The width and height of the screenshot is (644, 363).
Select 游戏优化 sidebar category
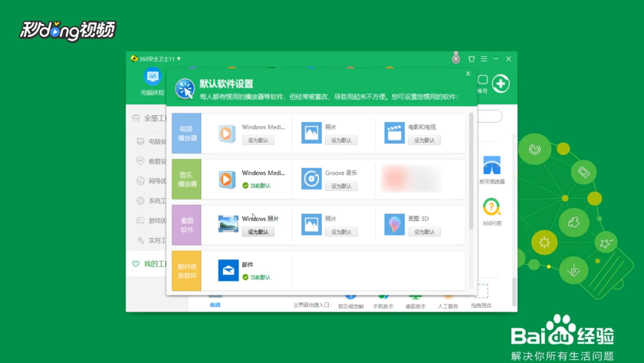151,221
